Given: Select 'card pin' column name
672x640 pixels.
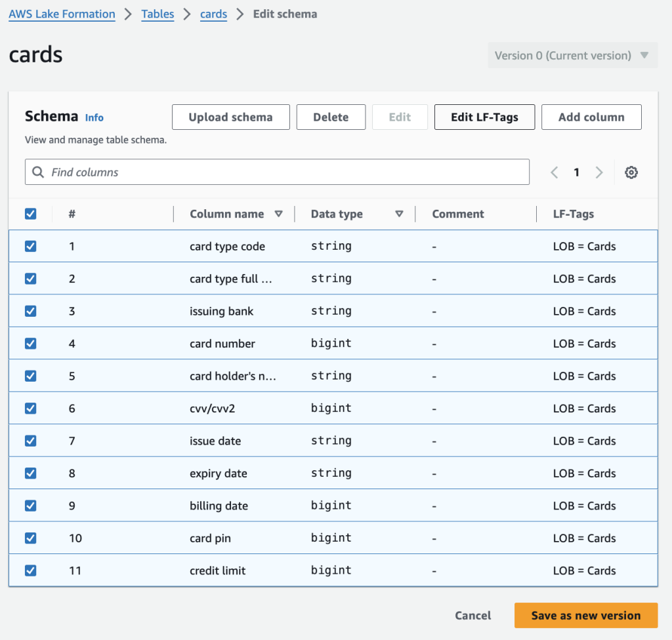Looking at the screenshot, I should pyautogui.click(x=211, y=538).
